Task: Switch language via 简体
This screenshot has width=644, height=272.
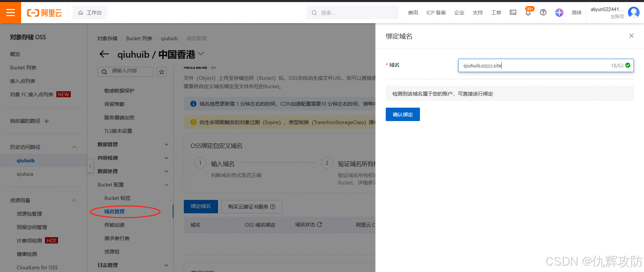Action: click(x=577, y=13)
